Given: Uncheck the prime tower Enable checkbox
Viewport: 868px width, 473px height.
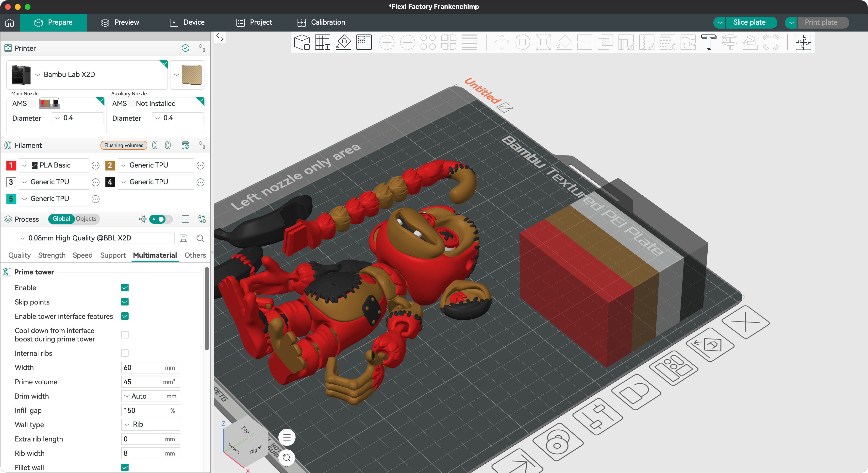Looking at the screenshot, I should point(125,287).
